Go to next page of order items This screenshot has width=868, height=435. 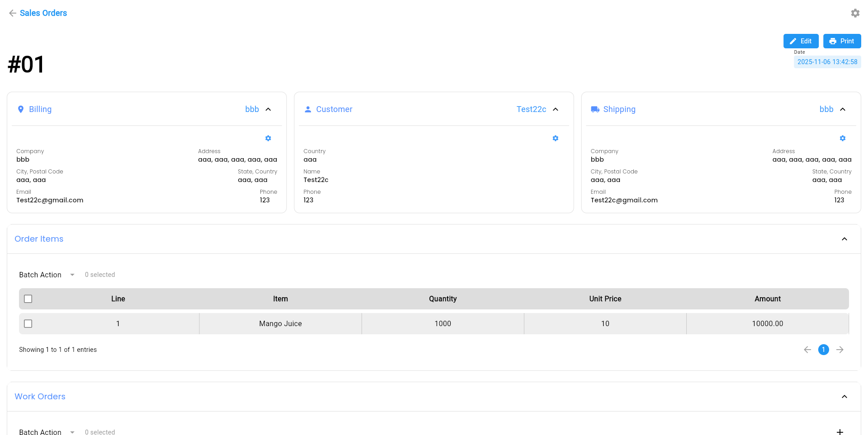840,350
